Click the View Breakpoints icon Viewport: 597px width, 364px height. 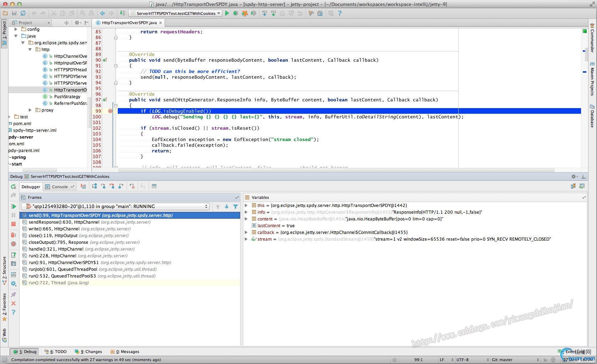13,235
